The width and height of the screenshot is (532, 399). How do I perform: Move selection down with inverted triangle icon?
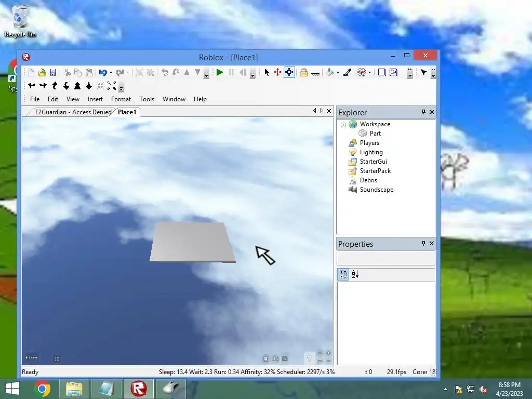pos(197,72)
